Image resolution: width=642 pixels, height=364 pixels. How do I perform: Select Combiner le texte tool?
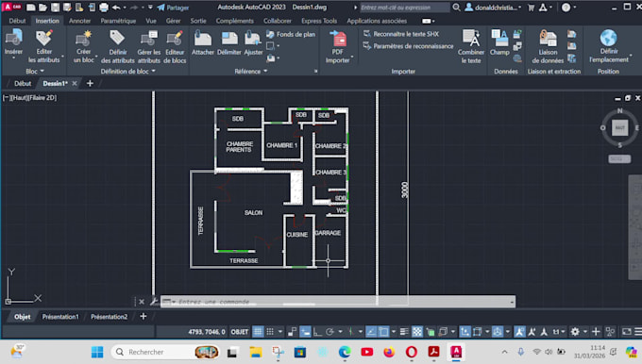471,46
